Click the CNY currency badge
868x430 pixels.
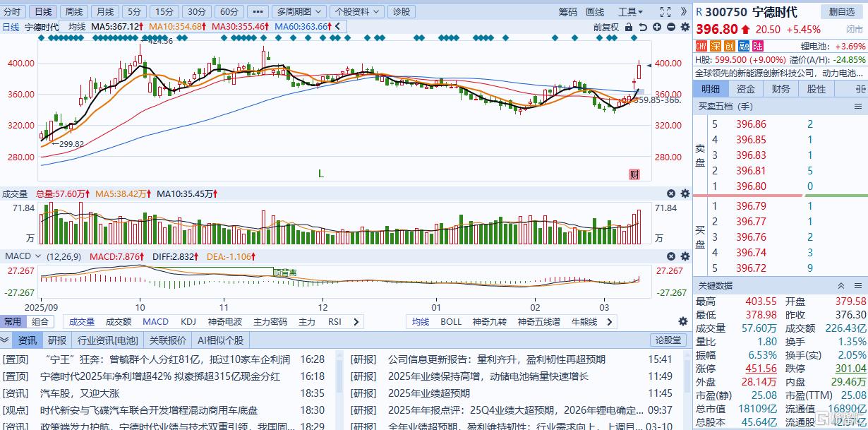point(701,46)
